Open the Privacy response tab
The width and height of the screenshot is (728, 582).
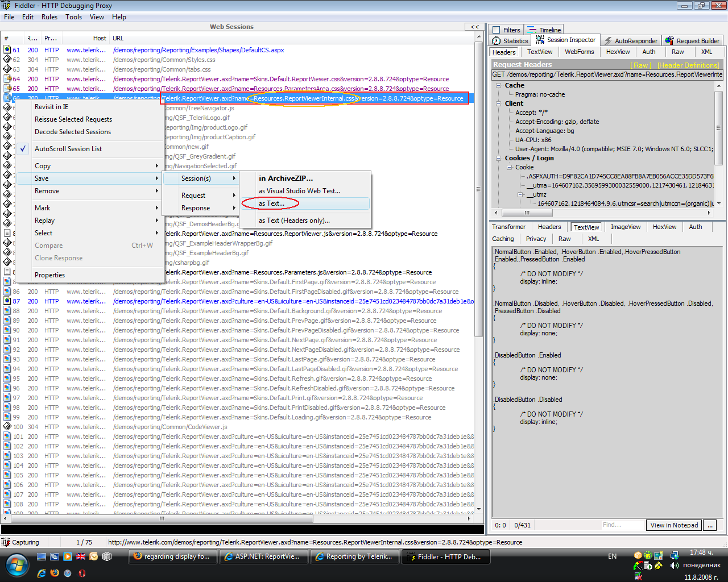point(536,239)
